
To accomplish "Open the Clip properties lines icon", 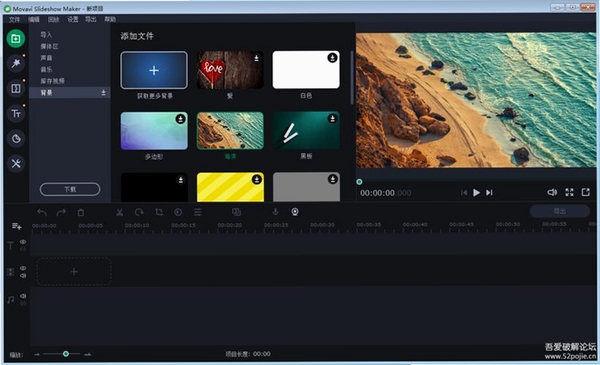I will [x=197, y=212].
